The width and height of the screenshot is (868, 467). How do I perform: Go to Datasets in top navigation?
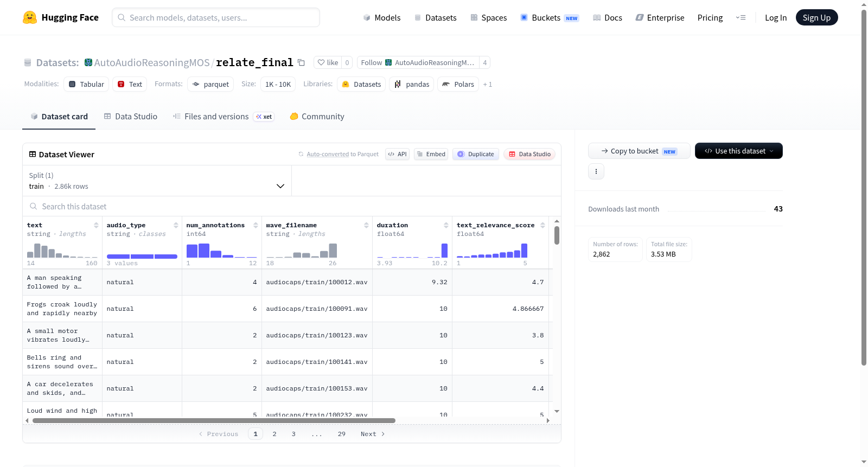pos(436,17)
